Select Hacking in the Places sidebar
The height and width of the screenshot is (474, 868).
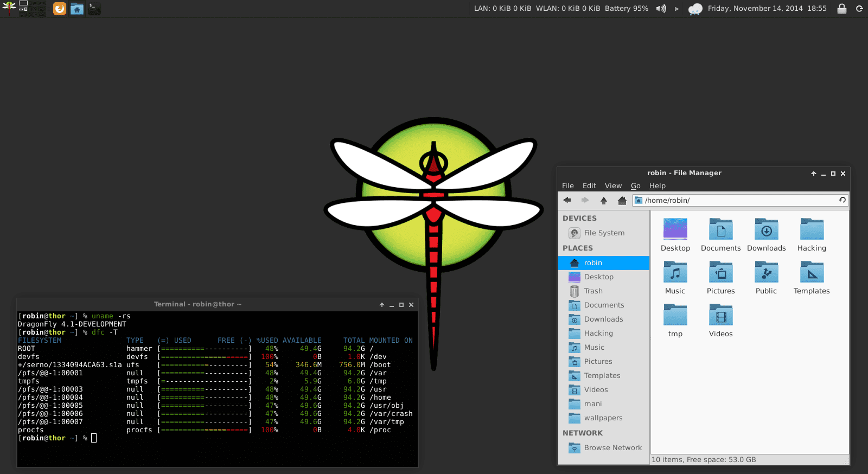point(604,334)
